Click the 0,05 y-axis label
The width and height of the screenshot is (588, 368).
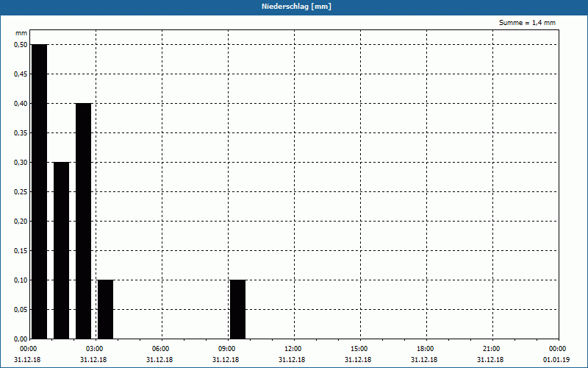(x=21, y=310)
